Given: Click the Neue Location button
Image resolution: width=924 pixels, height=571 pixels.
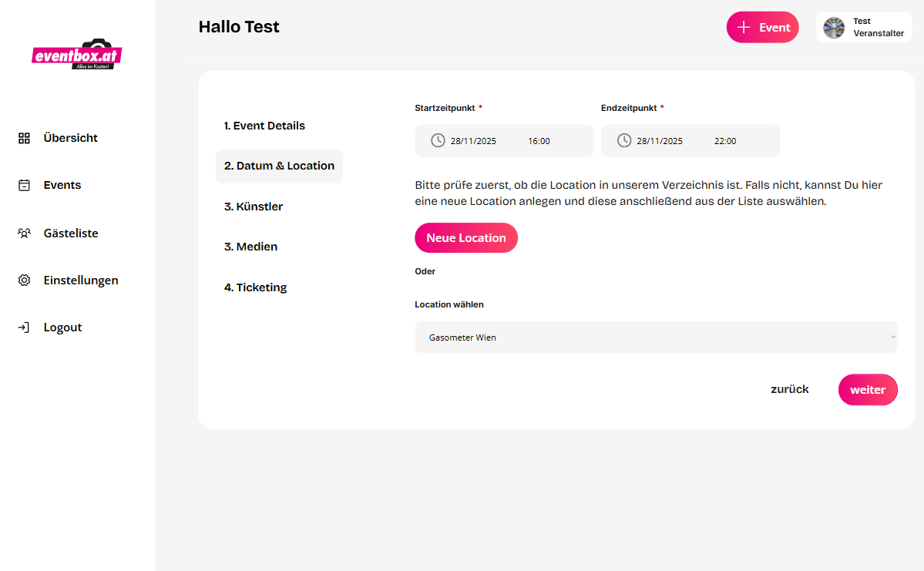Looking at the screenshot, I should coord(465,237).
